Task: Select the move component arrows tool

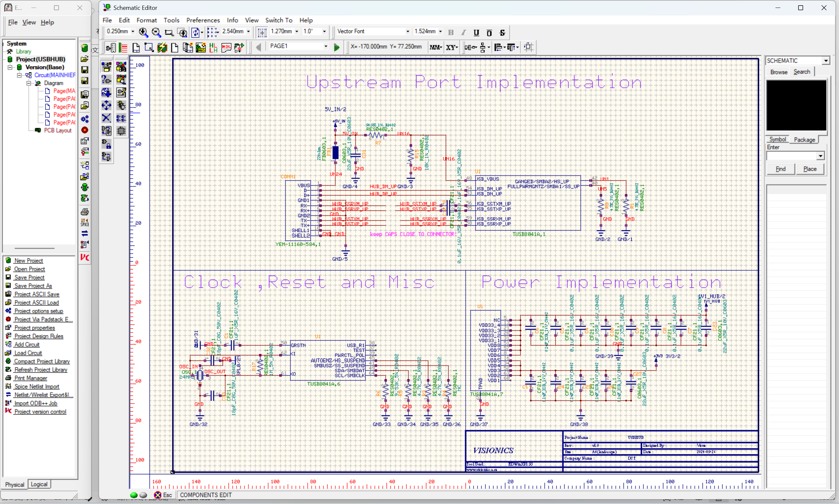Action: click(106, 105)
